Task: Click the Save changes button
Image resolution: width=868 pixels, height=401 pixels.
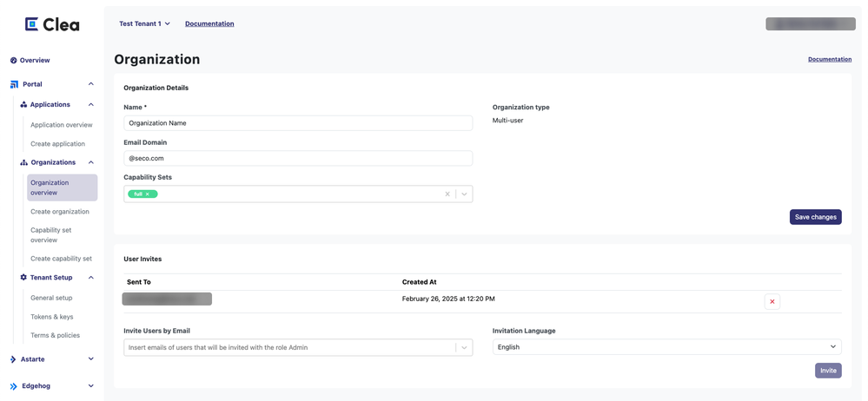Action: click(x=815, y=217)
